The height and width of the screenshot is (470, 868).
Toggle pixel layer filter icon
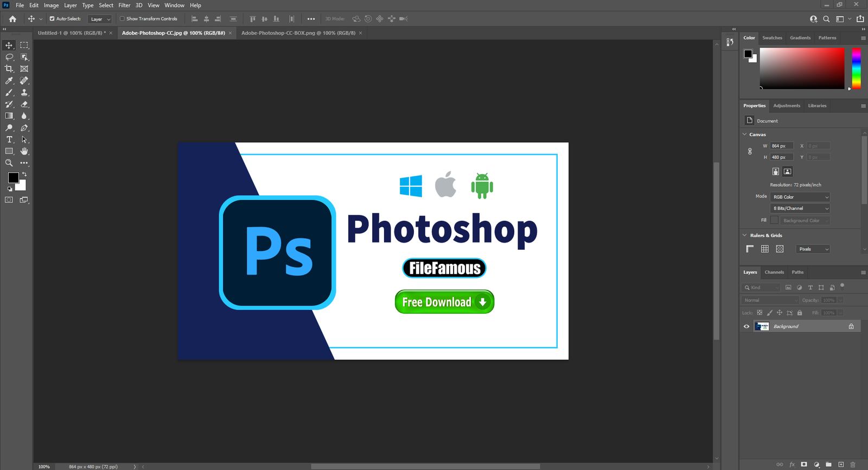[x=788, y=288]
